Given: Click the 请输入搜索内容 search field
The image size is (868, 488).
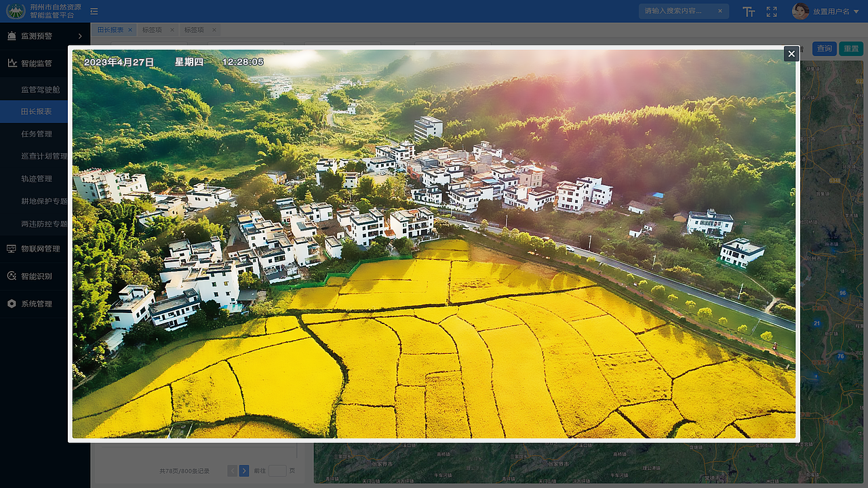Looking at the screenshot, I should coord(684,11).
